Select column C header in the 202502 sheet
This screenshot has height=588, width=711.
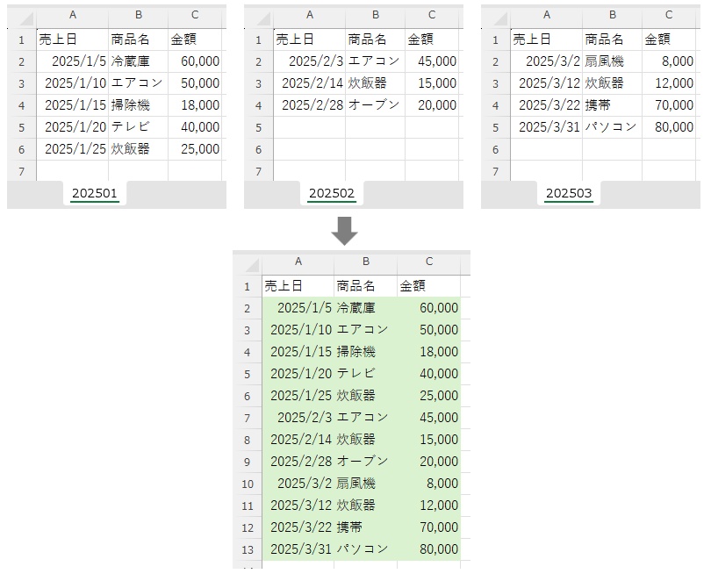[x=433, y=16]
